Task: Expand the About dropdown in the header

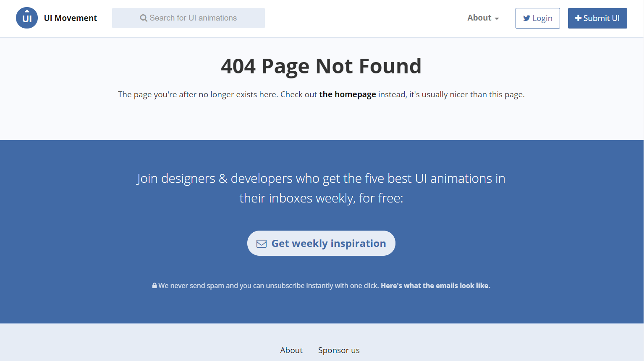Action: click(x=483, y=18)
